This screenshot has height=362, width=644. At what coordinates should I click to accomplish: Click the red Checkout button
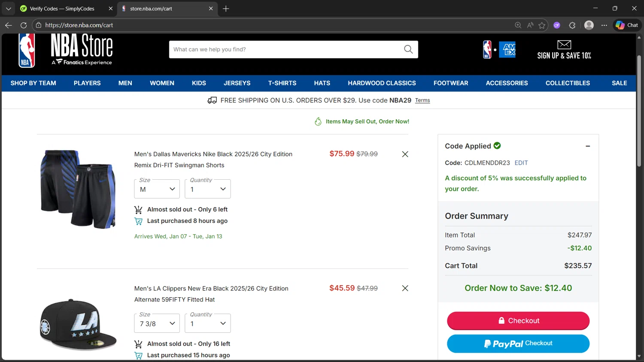click(x=518, y=321)
